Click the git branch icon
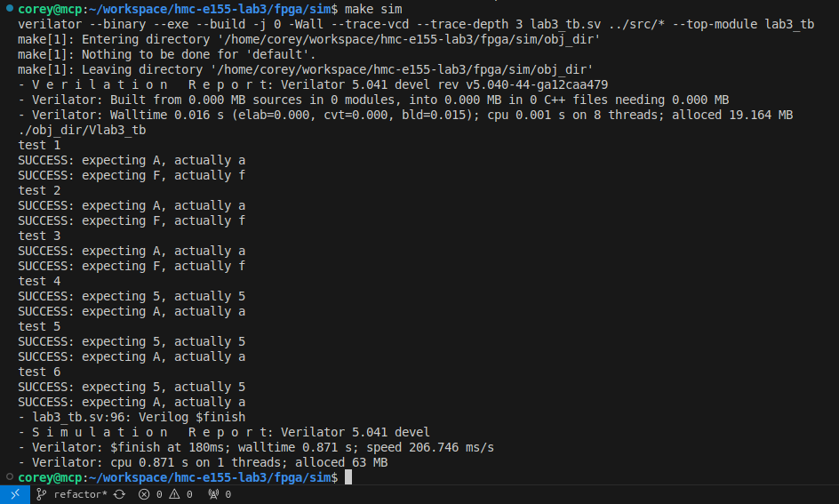Screen dimensions: 839x504 41,494
